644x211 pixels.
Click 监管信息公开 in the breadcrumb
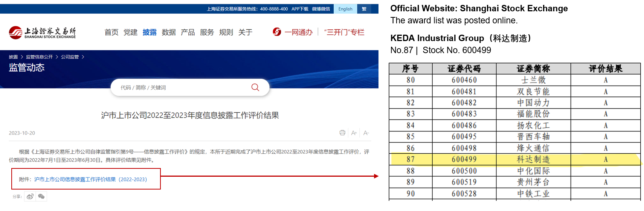pyautogui.click(x=39, y=57)
